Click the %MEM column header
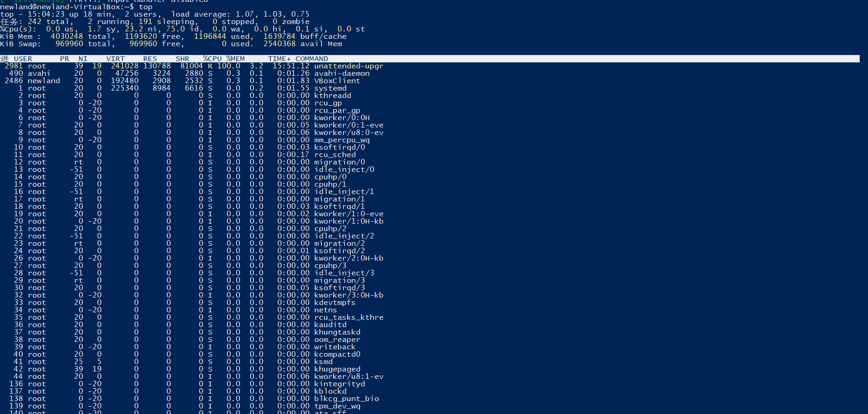This screenshot has width=868, height=414. point(236,59)
